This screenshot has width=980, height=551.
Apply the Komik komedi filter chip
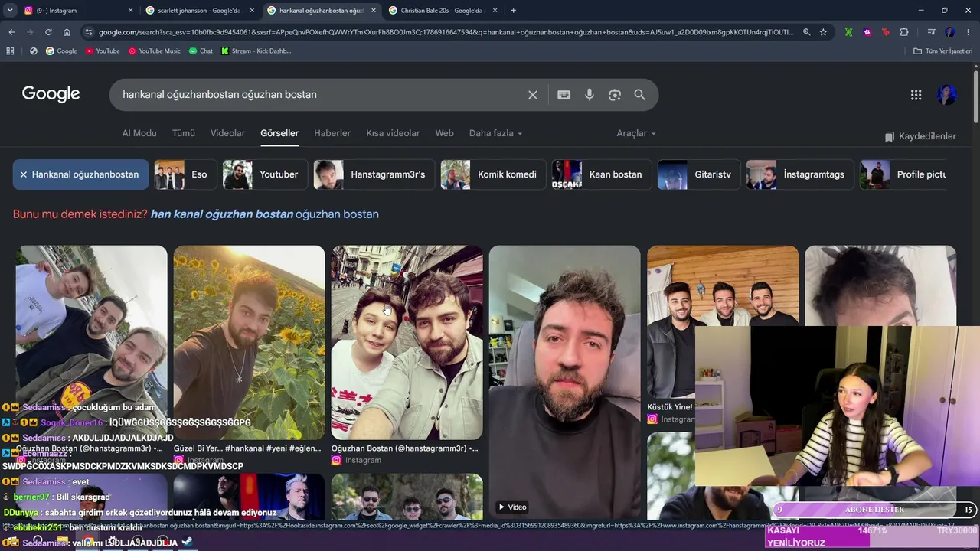pyautogui.click(x=494, y=174)
